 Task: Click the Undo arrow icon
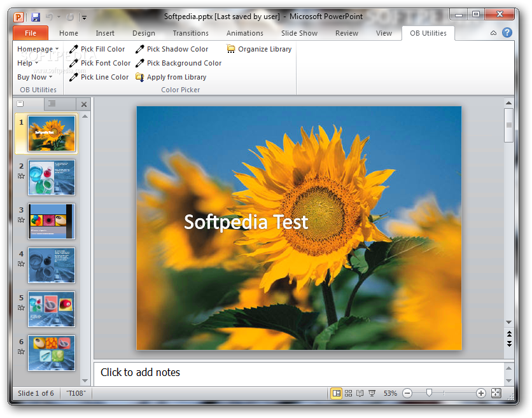(x=50, y=17)
